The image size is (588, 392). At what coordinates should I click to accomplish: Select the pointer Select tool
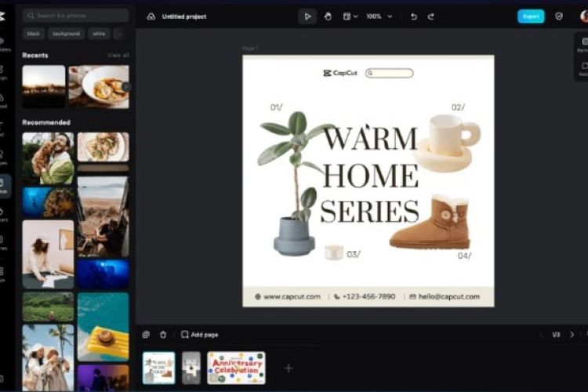click(307, 16)
